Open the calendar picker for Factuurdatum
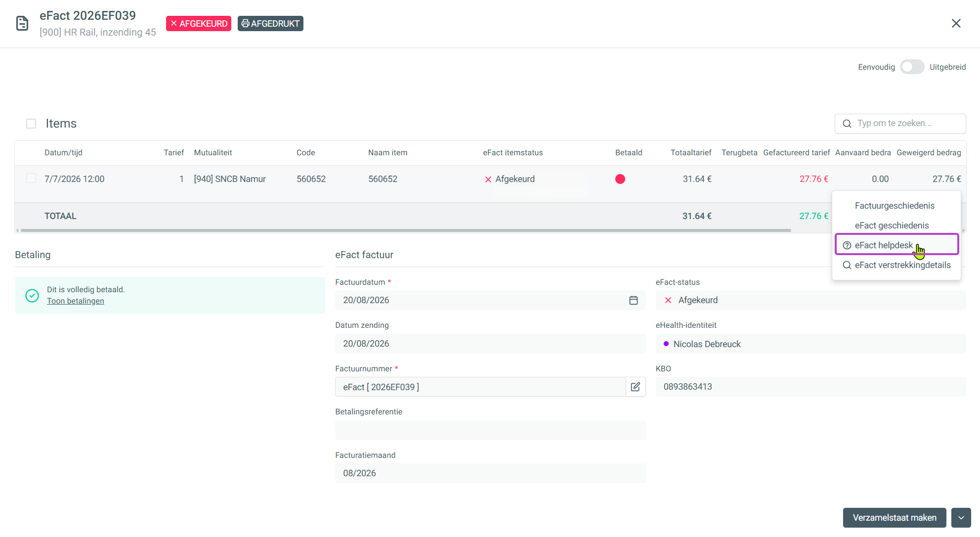 pyautogui.click(x=634, y=300)
